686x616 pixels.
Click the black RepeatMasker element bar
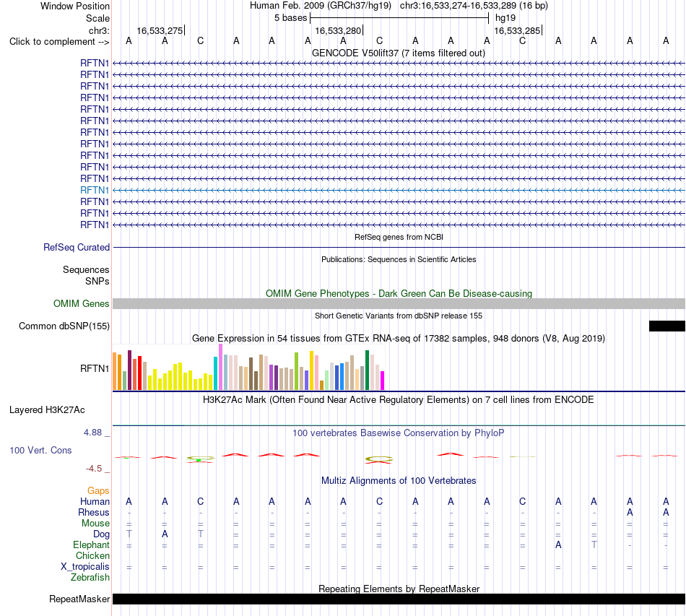[x=399, y=599]
